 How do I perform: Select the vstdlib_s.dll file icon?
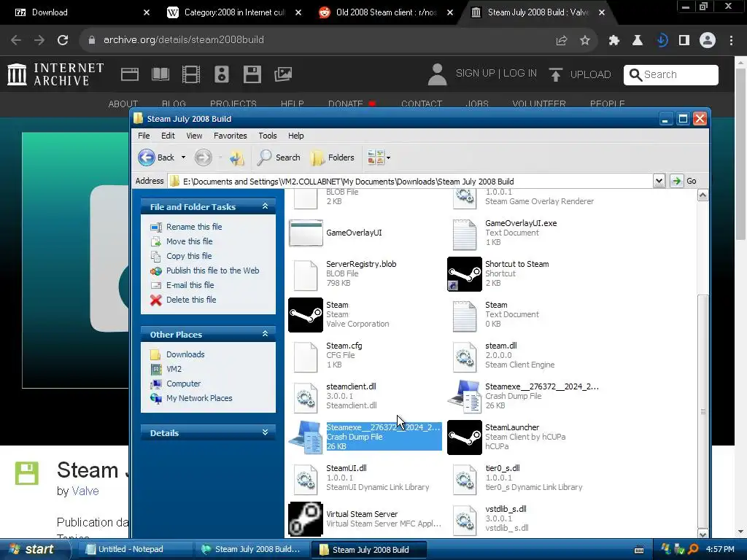coord(465,520)
